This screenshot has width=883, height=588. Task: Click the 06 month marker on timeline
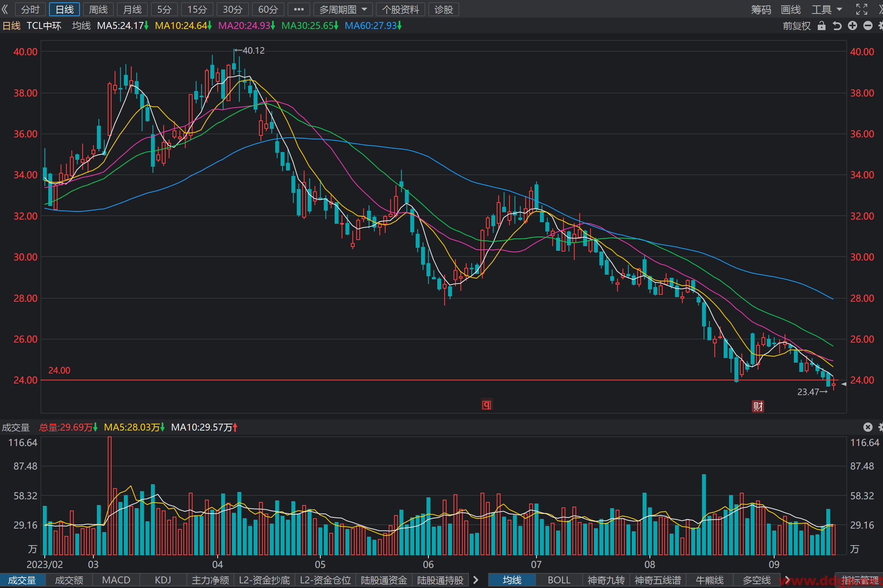(428, 564)
